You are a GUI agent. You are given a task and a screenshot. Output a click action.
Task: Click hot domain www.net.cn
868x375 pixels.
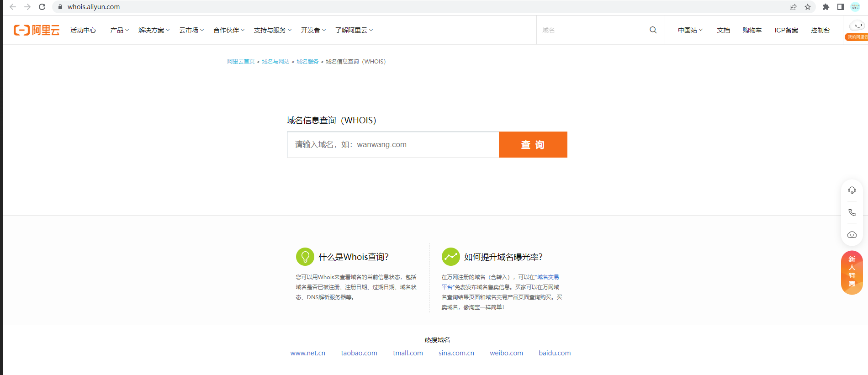[x=308, y=353]
